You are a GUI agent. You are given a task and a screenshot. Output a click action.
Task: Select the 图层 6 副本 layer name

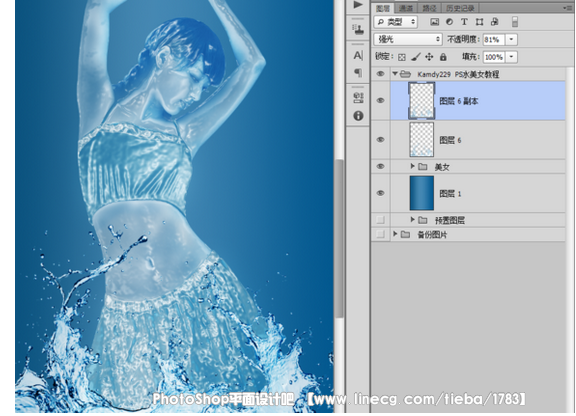point(459,101)
